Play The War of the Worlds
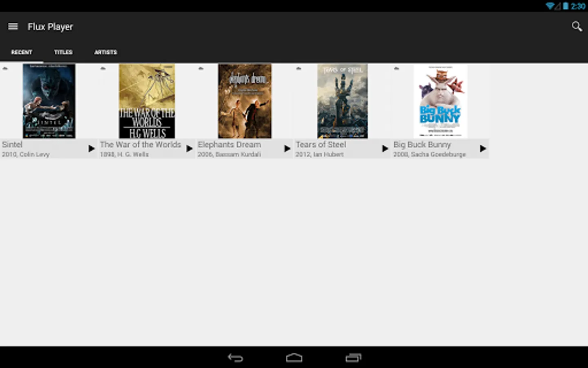588x368 pixels. tap(189, 148)
